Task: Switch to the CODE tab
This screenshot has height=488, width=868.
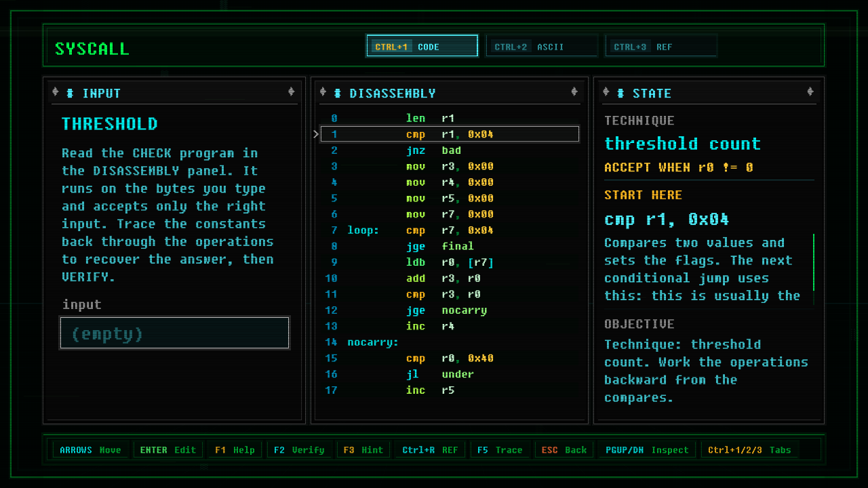Action: pos(422,46)
